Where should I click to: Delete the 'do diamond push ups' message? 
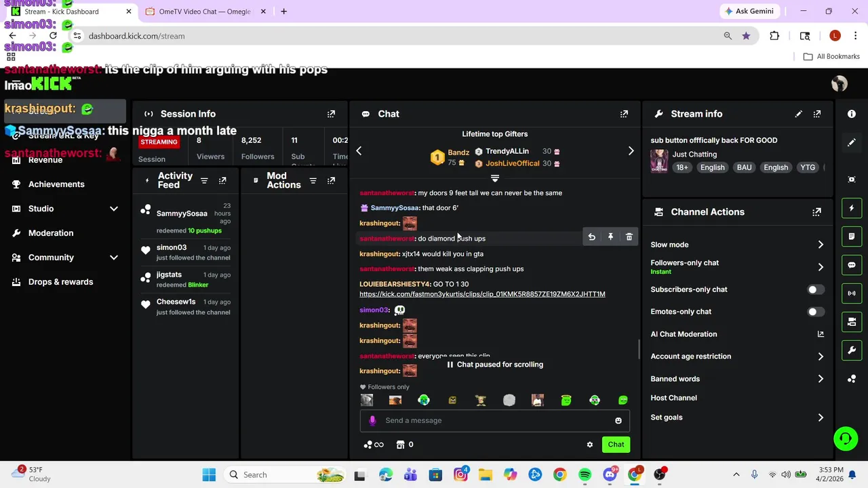click(x=629, y=237)
